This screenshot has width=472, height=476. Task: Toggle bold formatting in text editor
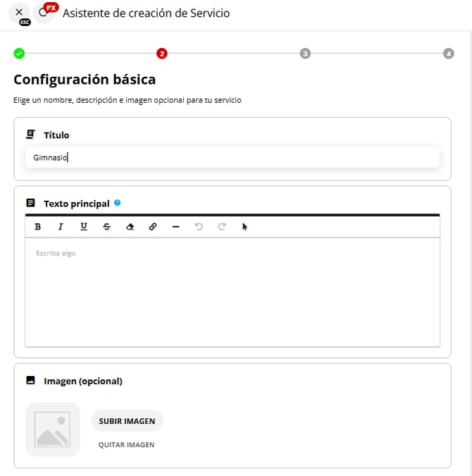(x=37, y=227)
